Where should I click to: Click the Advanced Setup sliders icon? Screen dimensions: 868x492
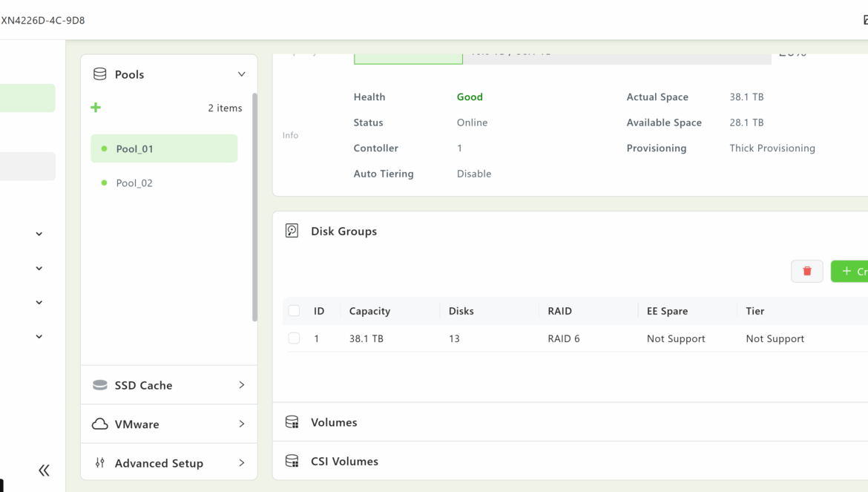[x=99, y=463]
